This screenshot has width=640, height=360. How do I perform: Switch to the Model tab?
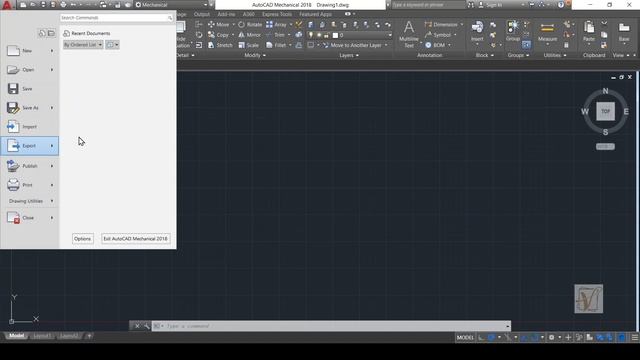(16, 336)
